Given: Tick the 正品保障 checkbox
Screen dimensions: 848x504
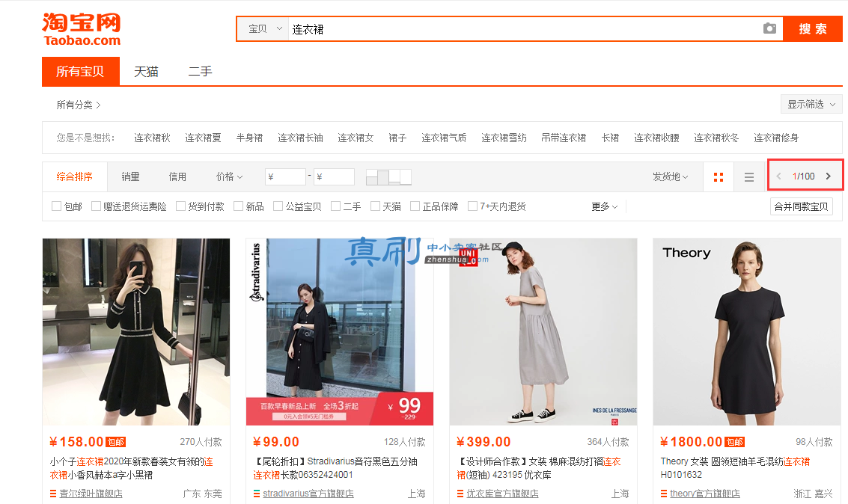Looking at the screenshot, I should pos(415,206).
